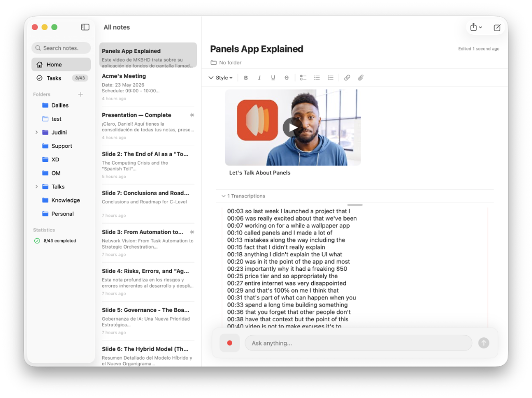
Task: Insert a checklist from toolbar
Action: 303,78
